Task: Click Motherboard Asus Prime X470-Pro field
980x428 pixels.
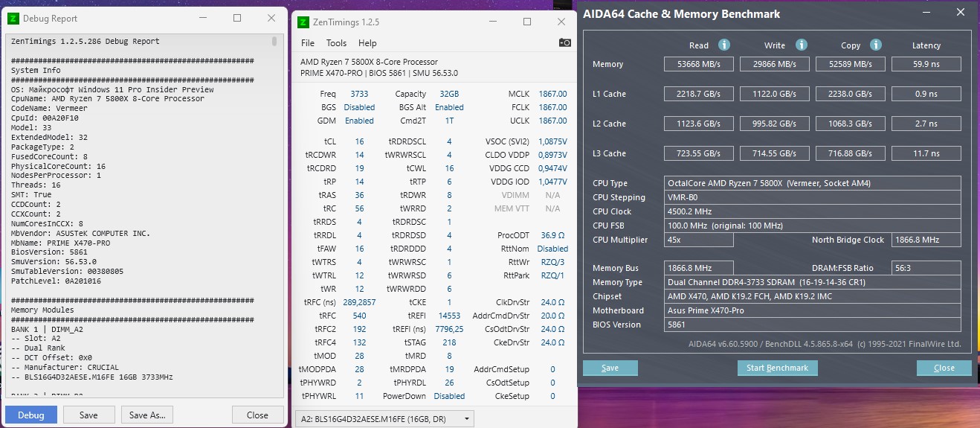Action: click(812, 310)
